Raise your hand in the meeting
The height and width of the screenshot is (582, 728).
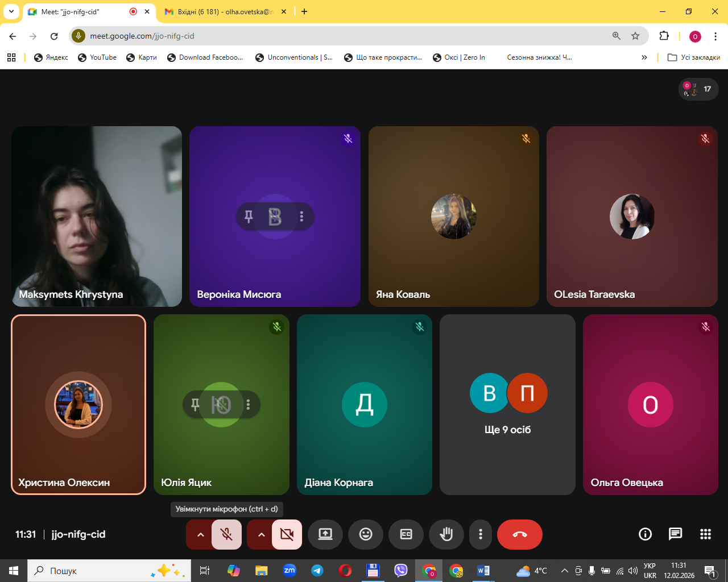[x=446, y=534]
